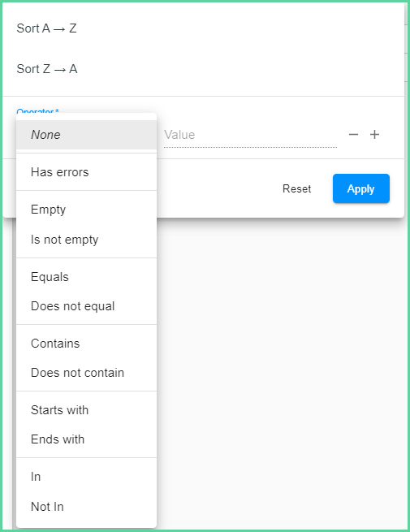Select the Equals operator
The width and height of the screenshot is (410, 532).
tap(87, 277)
